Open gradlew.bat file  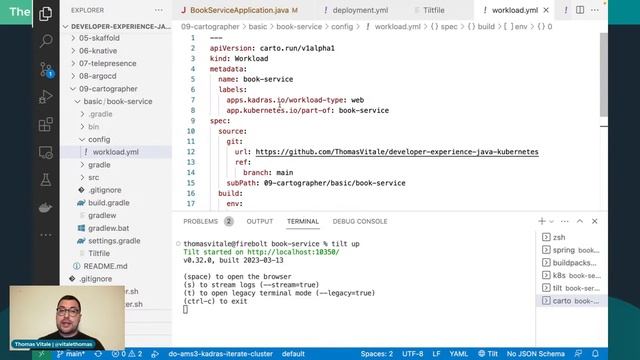click(117, 228)
